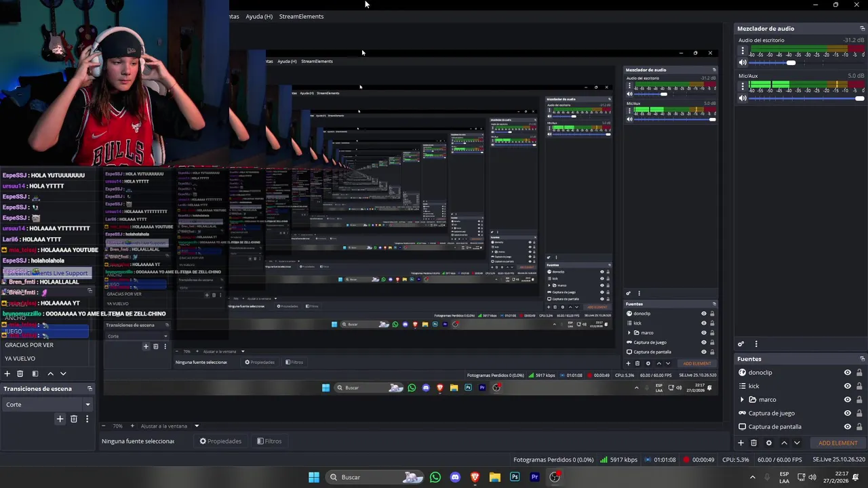The image size is (868, 488).
Task: Click Windows Start button on main taskbar
Action: coord(314,477)
